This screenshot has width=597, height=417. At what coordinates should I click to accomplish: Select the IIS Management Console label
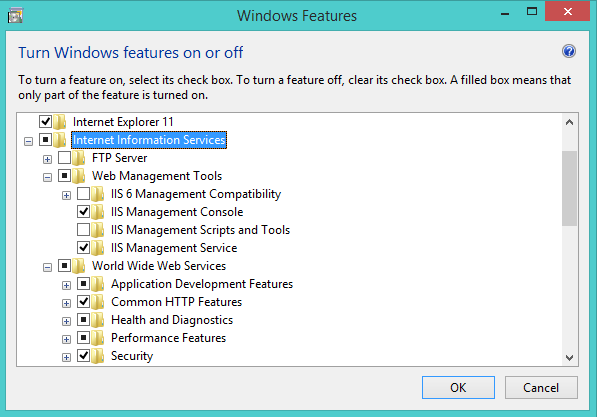click(177, 212)
